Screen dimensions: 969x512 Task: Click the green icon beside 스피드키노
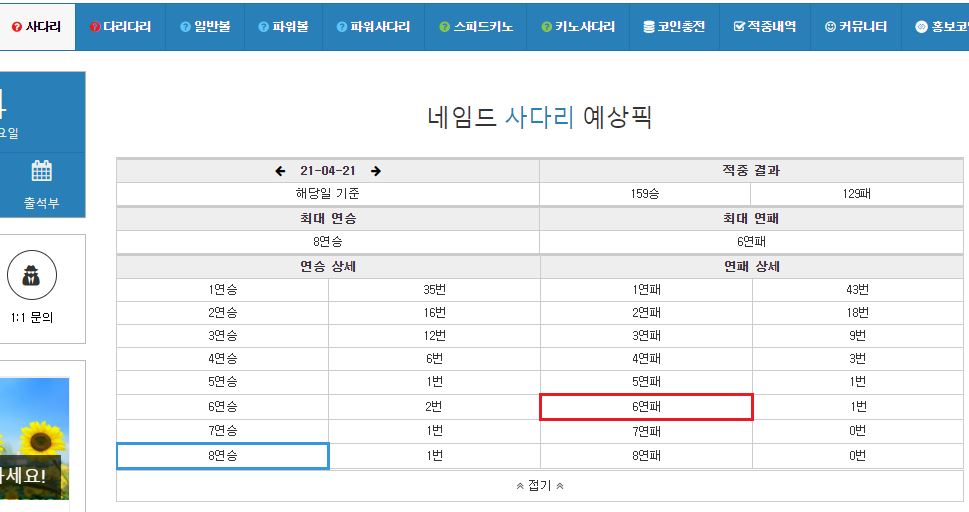[x=444, y=27]
